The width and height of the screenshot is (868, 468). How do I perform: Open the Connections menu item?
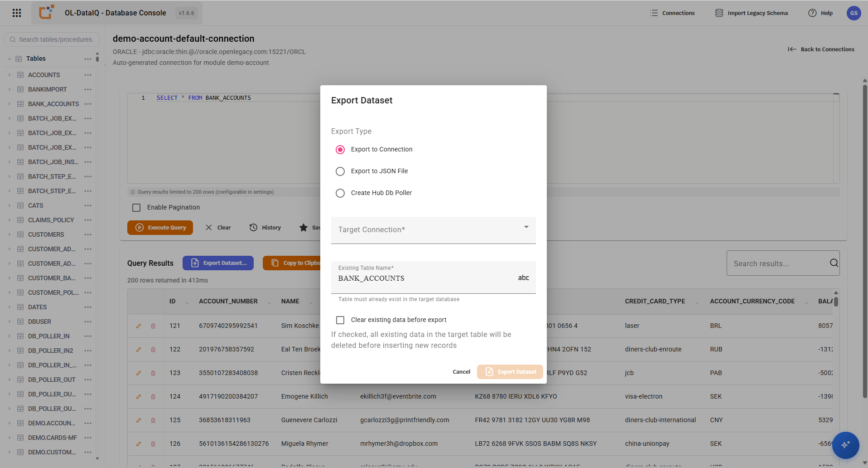pos(672,13)
